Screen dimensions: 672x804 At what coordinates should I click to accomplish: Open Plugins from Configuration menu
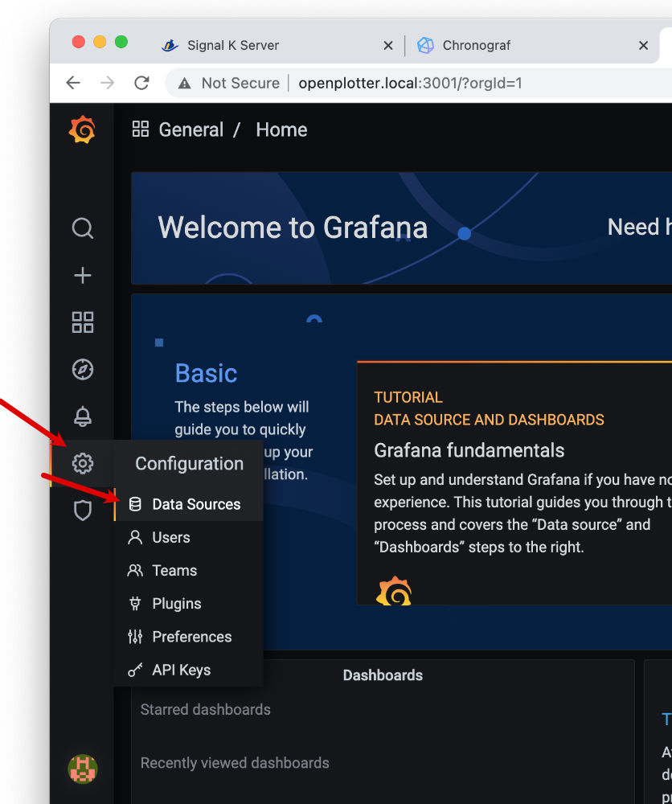click(176, 603)
